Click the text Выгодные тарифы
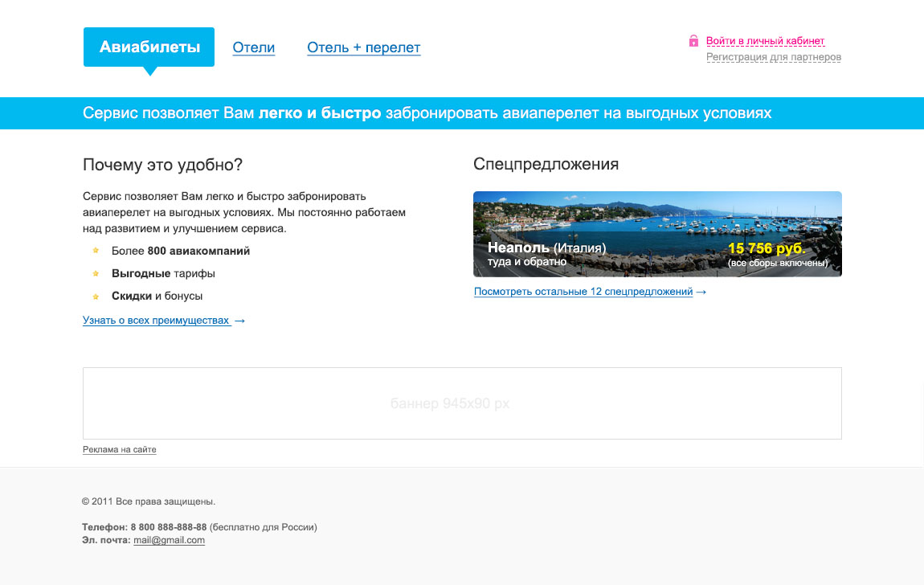924x585 pixels. tap(163, 273)
